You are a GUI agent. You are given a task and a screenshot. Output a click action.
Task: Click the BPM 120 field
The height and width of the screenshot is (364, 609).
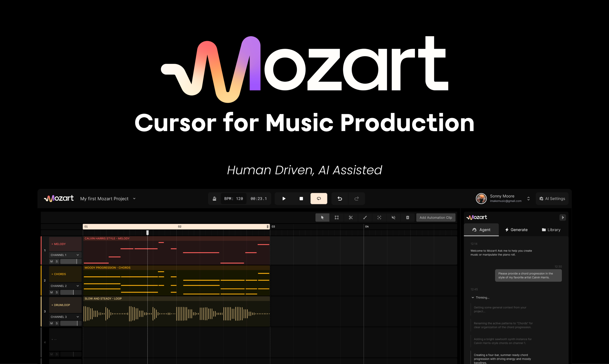coord(234,199)
